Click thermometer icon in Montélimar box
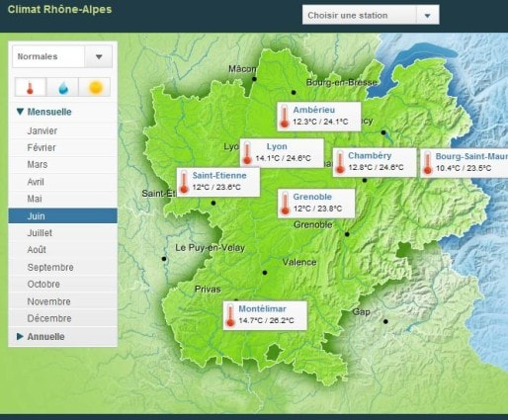 tap(230, 315)
